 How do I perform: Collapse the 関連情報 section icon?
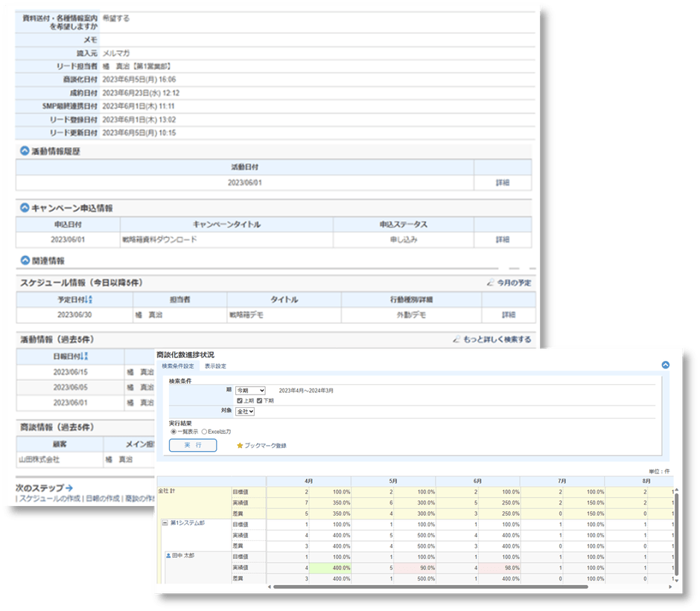coord(25,260)
